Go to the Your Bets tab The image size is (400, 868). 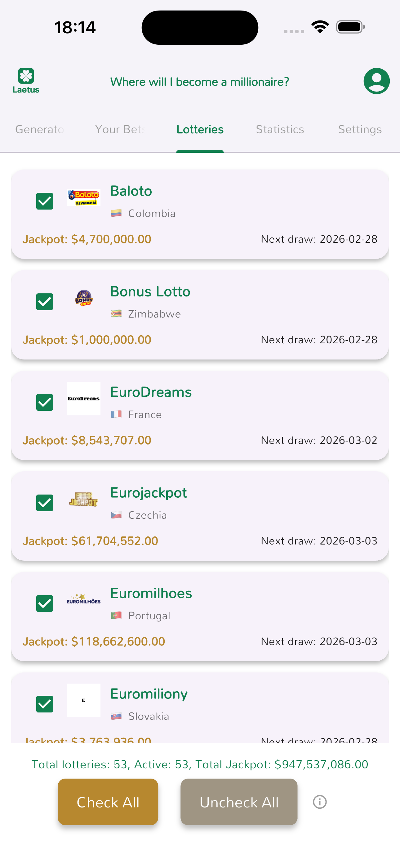120,129
